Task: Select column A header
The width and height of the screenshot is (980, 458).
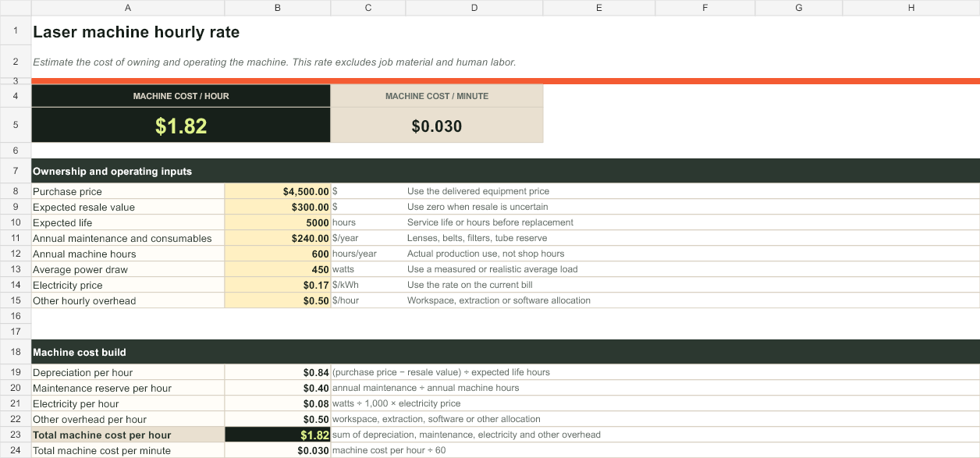Action: point(128,7)
